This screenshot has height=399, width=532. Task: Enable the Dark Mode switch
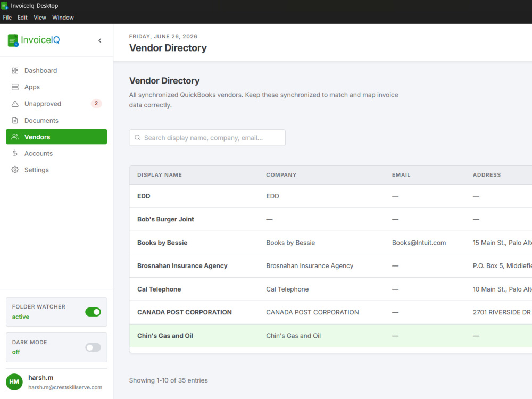[93, 347]
